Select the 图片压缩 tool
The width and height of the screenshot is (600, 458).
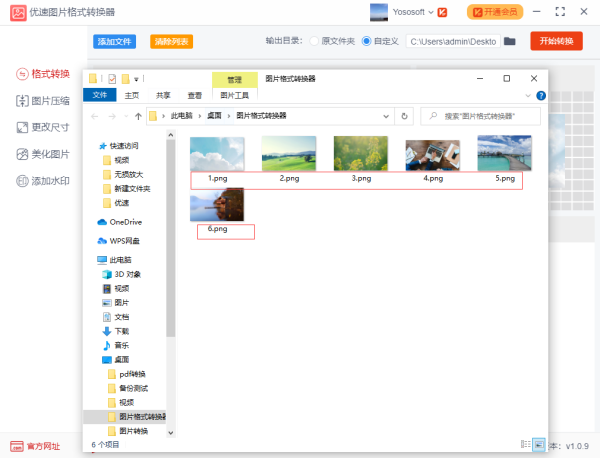pyautogui.click(x=44, y=101)
